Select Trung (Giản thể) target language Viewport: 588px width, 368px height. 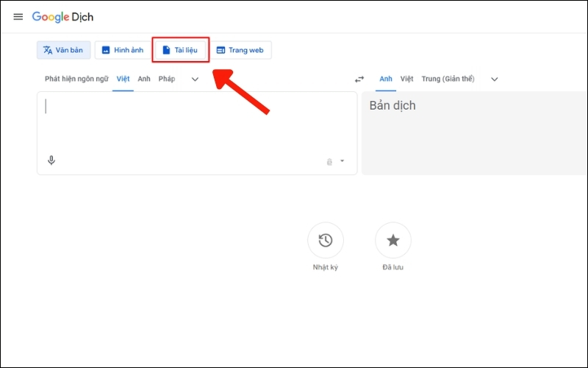click(x=448, y=79)
